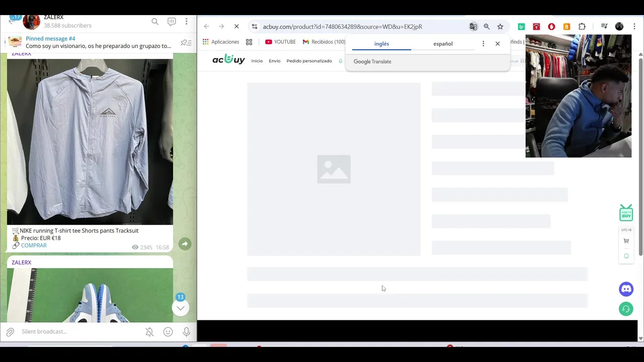Open the mobile app sidebar icon
The height and width of the screenshot is (362, 644).
click(626, 256)
